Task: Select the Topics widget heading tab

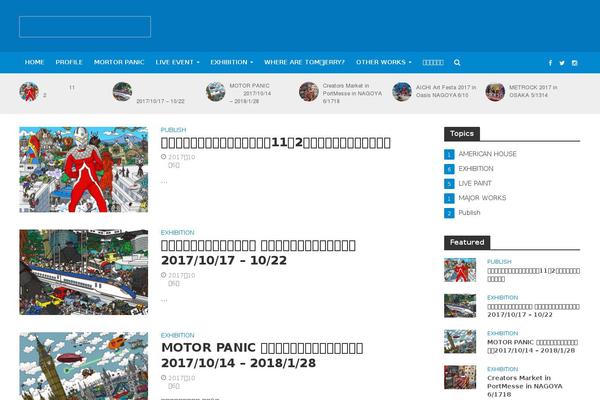Action: coord(462,134)
